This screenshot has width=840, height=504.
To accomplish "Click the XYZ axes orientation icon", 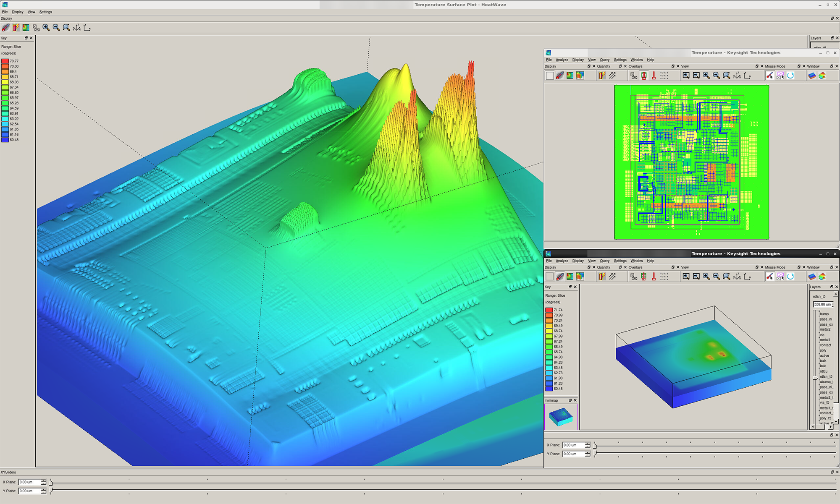I will point(76,28).
